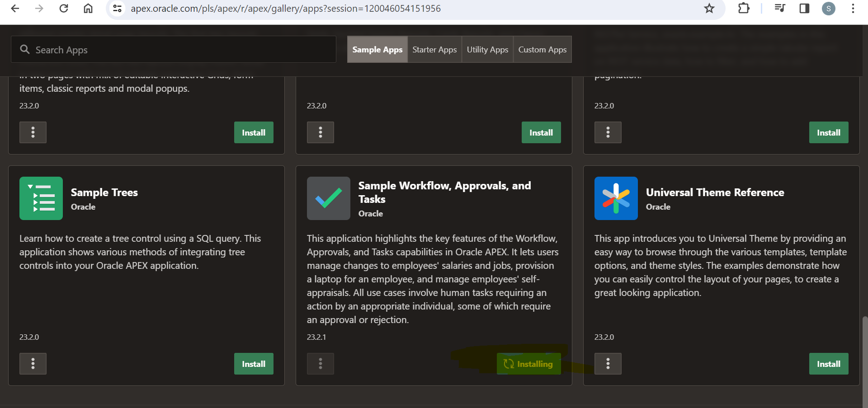Install the Sample Trees app
The width and height of the screenshot is (868, 408).
pyautogui.click(x=254, y=364)
